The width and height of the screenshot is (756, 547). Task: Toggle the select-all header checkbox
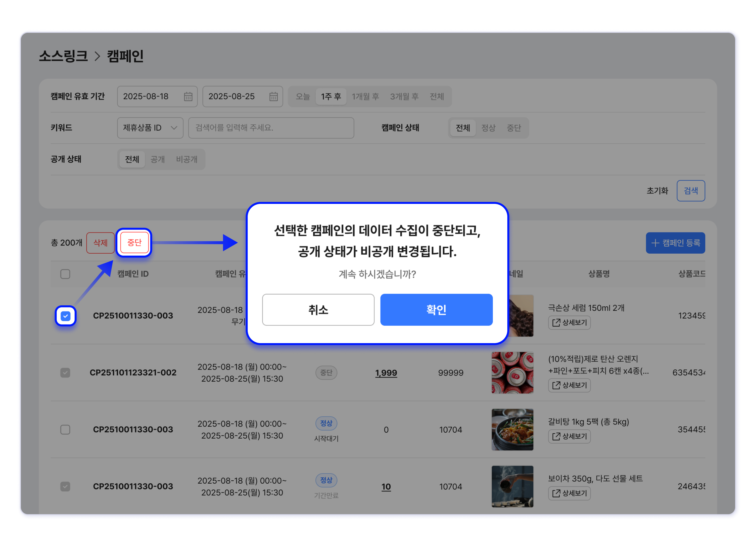(x=65, y=274)
